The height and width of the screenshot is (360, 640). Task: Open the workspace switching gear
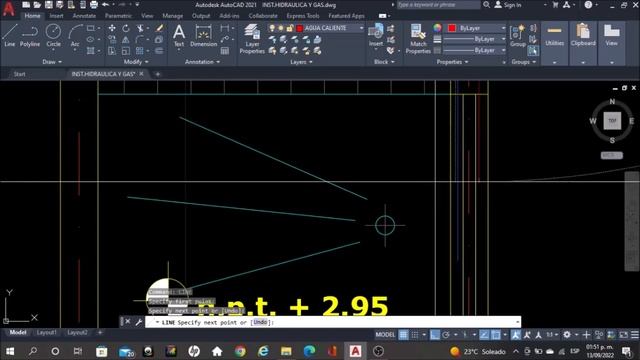point(567,335)
